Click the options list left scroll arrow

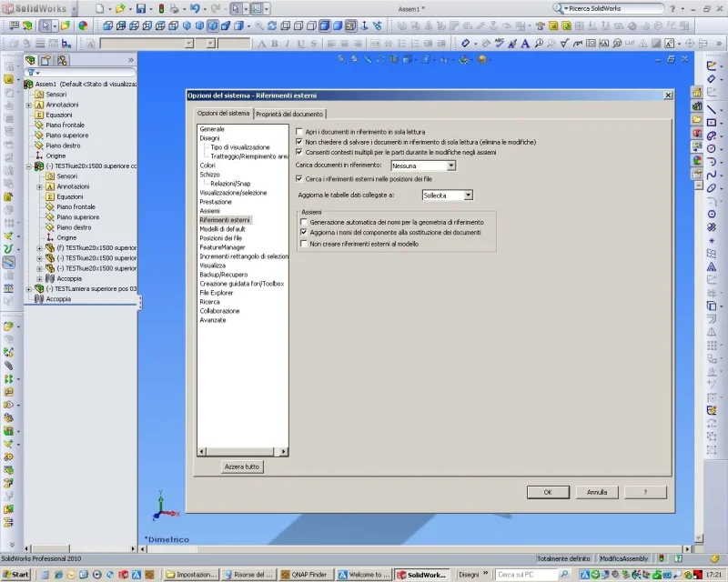201,451
